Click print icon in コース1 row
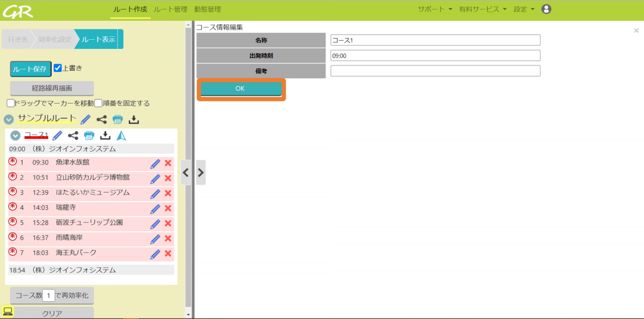This screenshot has height=319, width=644. click(90, 136)
